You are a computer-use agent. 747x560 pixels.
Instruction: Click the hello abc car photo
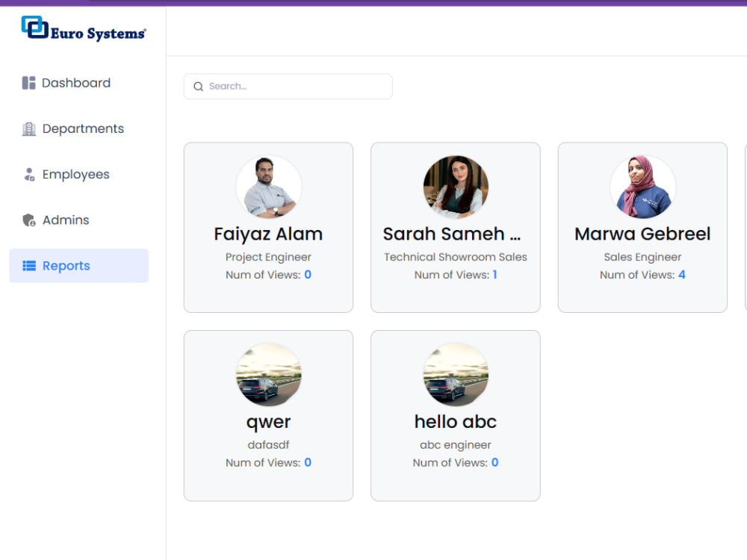pos(456,375)
